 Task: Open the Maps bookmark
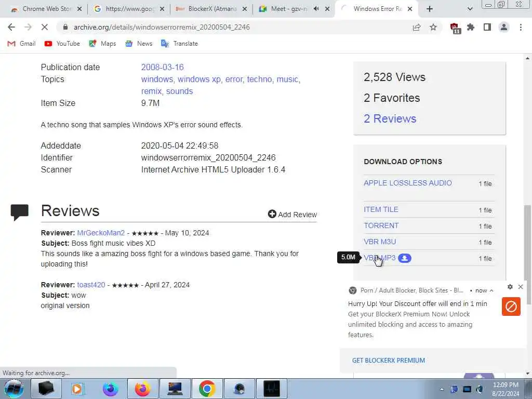pos(102,44)
